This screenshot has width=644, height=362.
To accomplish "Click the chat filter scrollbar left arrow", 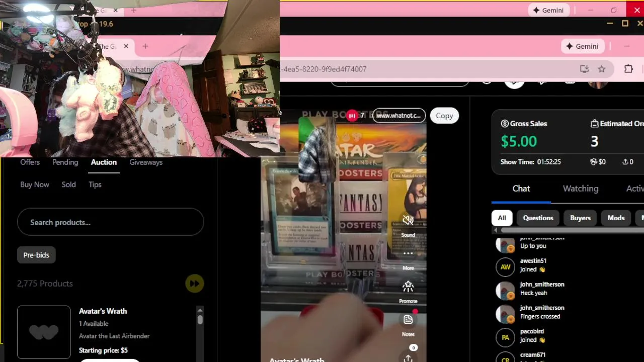I will click(496, 230).
